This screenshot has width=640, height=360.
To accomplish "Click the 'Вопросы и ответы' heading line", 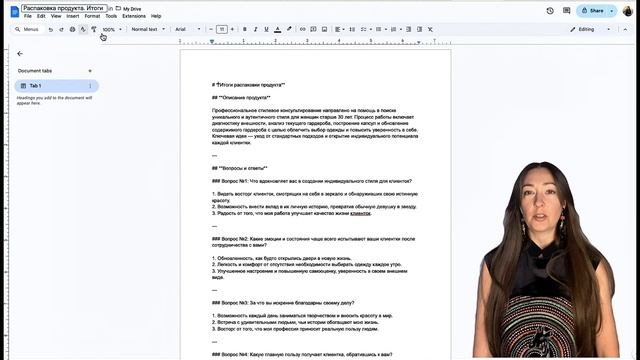I will (240, 168).
